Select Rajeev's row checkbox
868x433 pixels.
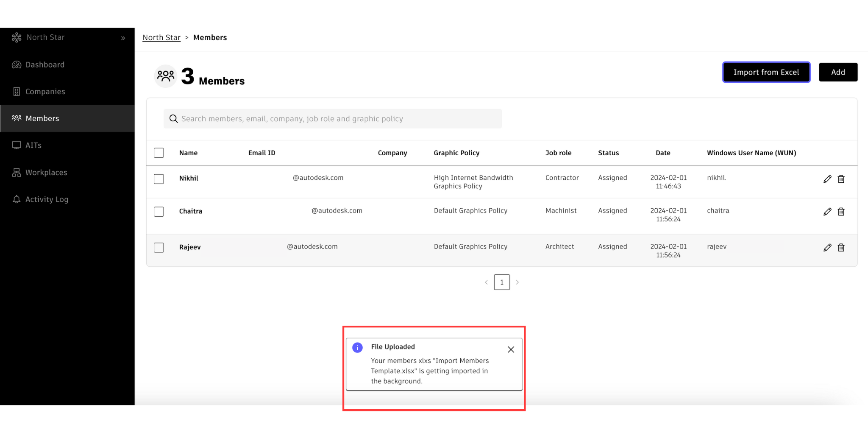pos(159,248)
